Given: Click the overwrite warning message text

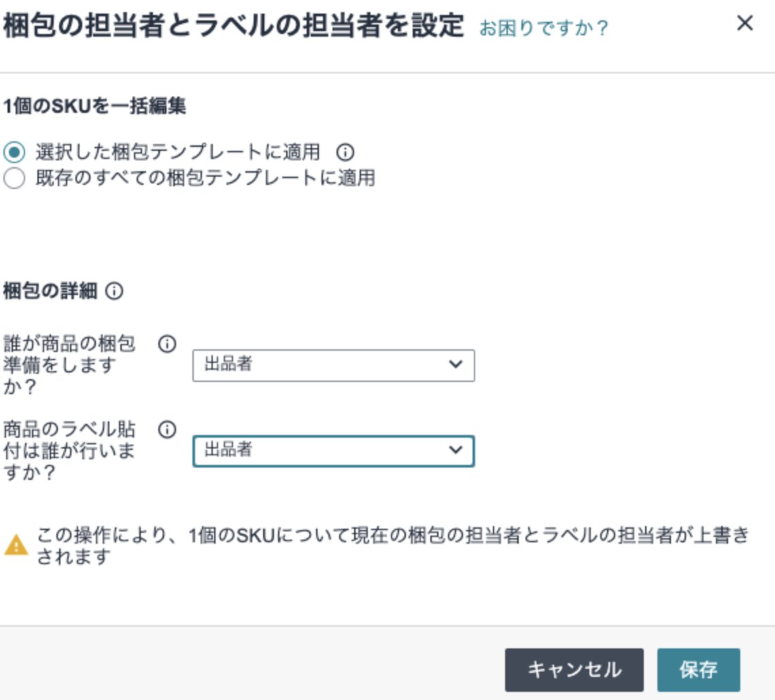Looking at the screenshot, I should tap(393, 545).
